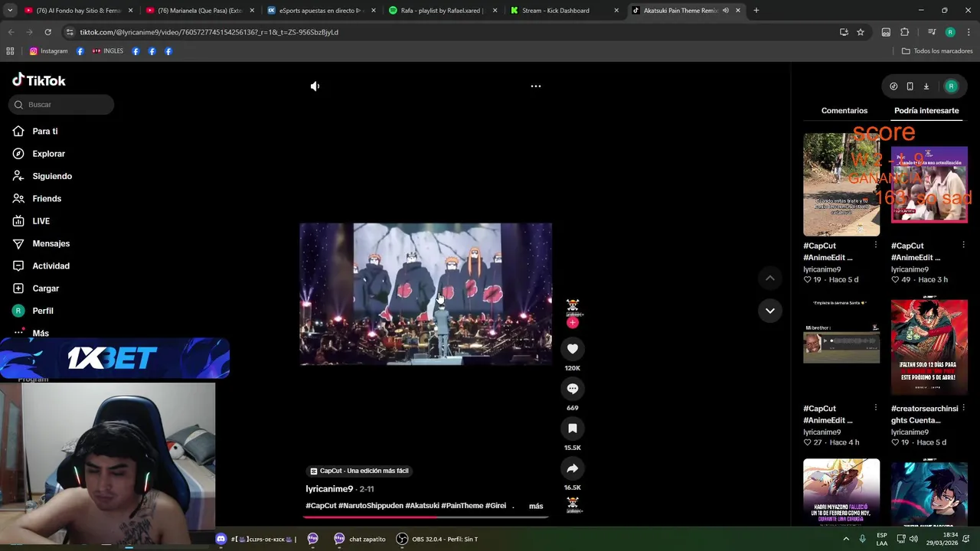This screenshot has width=980, height=551.
Task: Click the TikTok logo
Action: [39, 80]
